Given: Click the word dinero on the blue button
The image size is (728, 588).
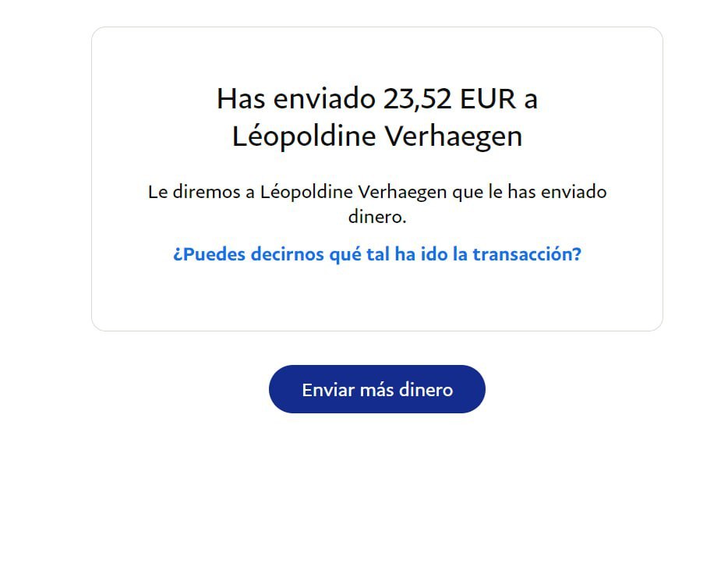Looking at the screenshot, I should pyautogui.click(x=426, y=390).
